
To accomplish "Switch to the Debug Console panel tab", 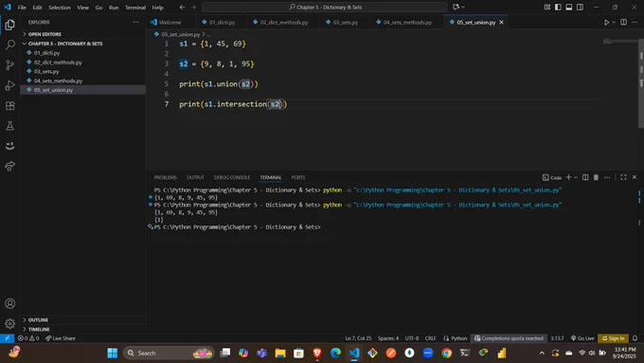I will [x=232, y=177].
